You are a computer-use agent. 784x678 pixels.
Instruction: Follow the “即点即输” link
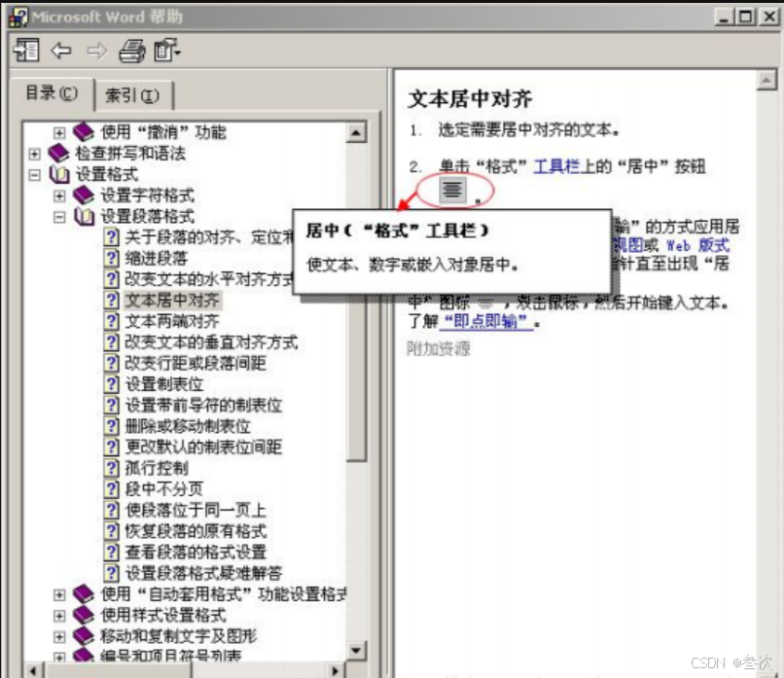coord(485,322)
